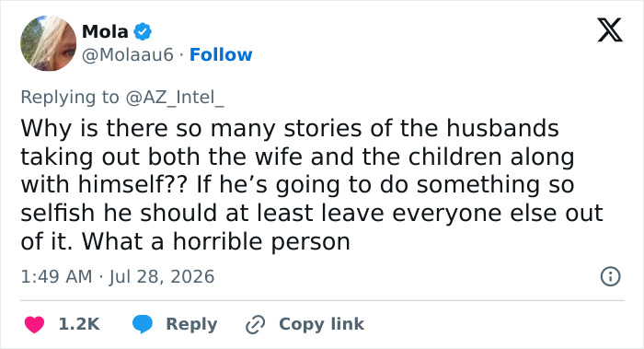Click the 1.2K likes count

pos(79,324)
